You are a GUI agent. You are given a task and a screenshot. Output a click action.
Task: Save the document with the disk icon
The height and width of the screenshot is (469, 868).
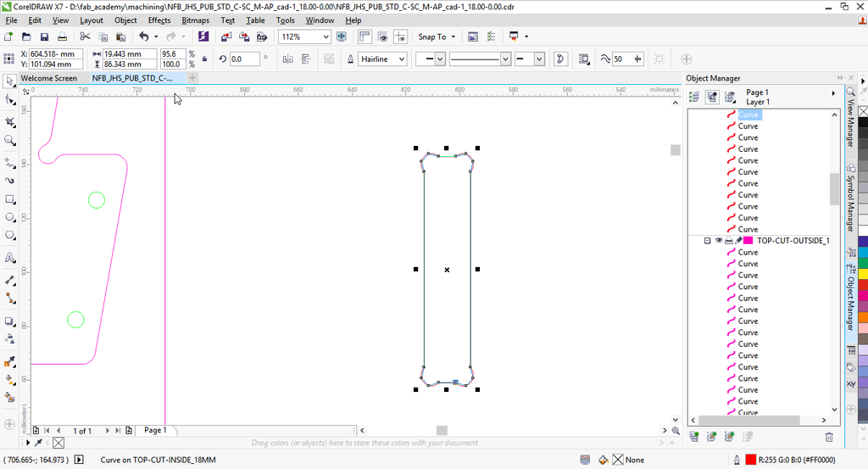[44, 36]
